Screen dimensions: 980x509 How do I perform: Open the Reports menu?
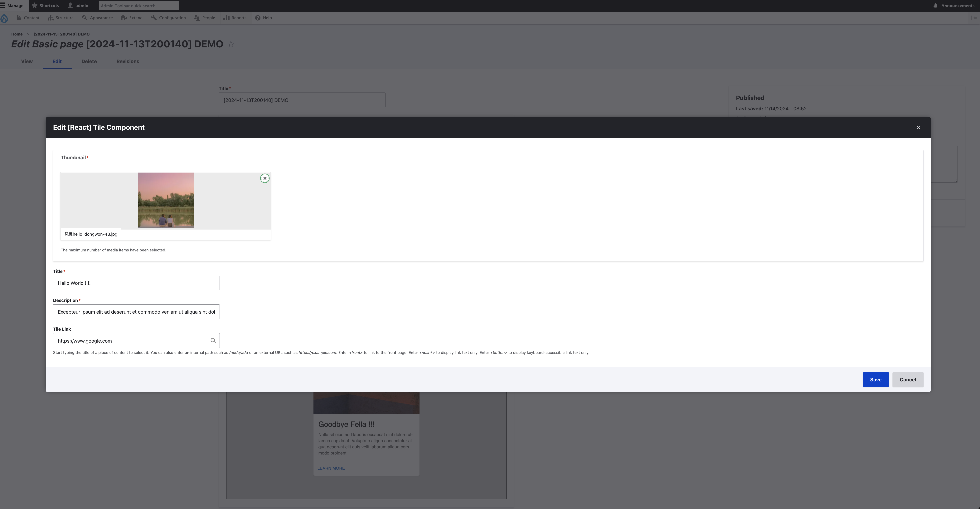pos(235,18)
